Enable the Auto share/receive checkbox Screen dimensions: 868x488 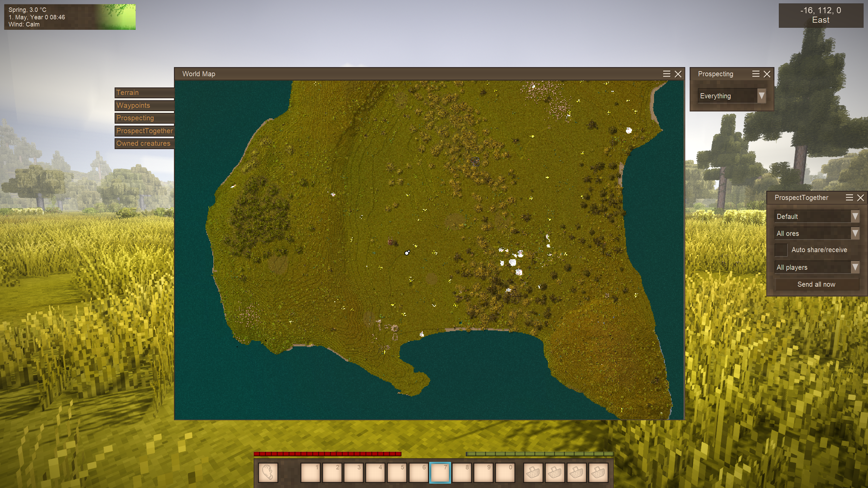coord(781,250)
